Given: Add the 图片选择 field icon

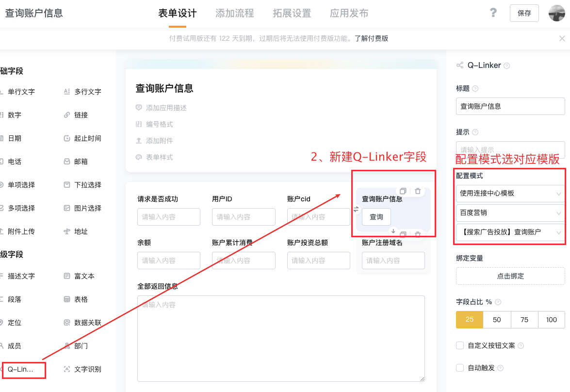Looking at the screenshot, I should click(67, 208).
